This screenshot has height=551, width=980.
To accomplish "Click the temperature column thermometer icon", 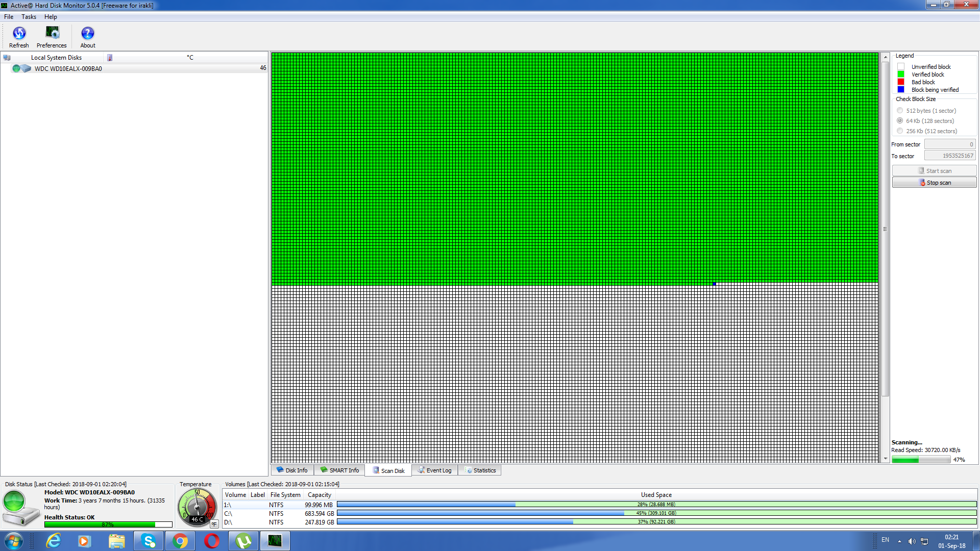I will point(110,58).
